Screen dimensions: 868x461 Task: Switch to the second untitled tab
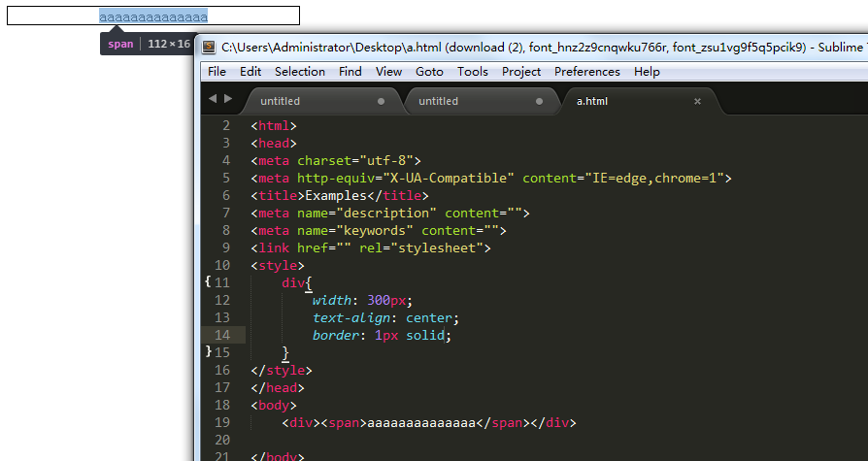click(x=480, y=101)
